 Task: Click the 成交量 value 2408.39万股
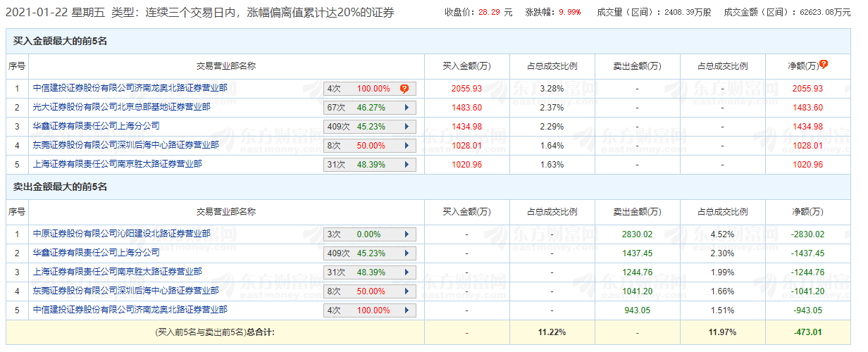[x=688, y=13]
